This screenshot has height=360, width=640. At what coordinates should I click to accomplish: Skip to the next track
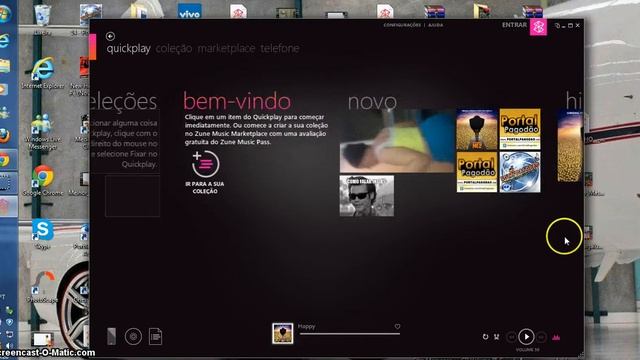(x=541, y=337)
